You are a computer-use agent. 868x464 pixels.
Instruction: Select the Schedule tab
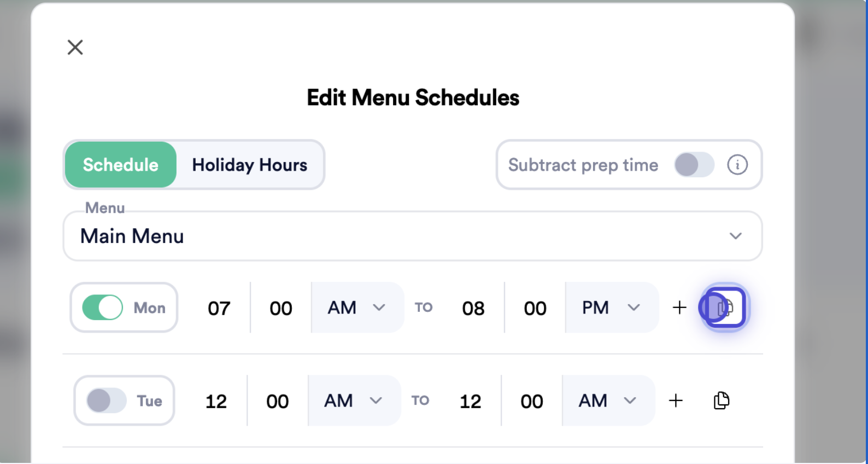click(x=121, y=165)
